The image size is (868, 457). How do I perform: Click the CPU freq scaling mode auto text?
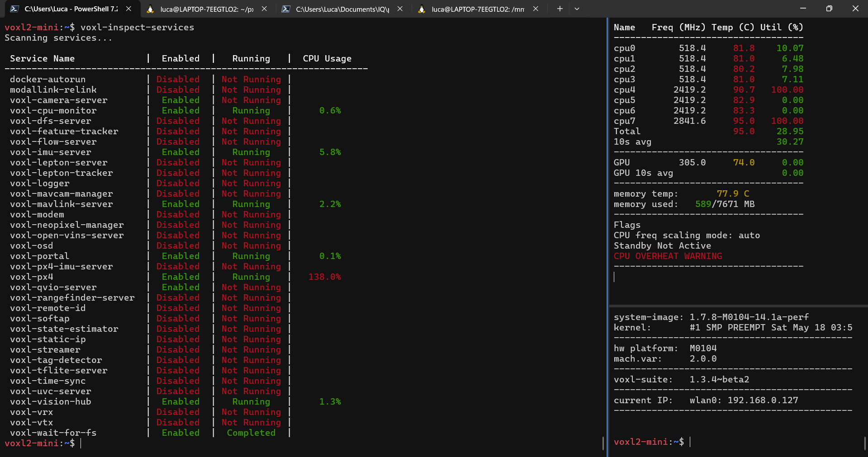point(687,236)
